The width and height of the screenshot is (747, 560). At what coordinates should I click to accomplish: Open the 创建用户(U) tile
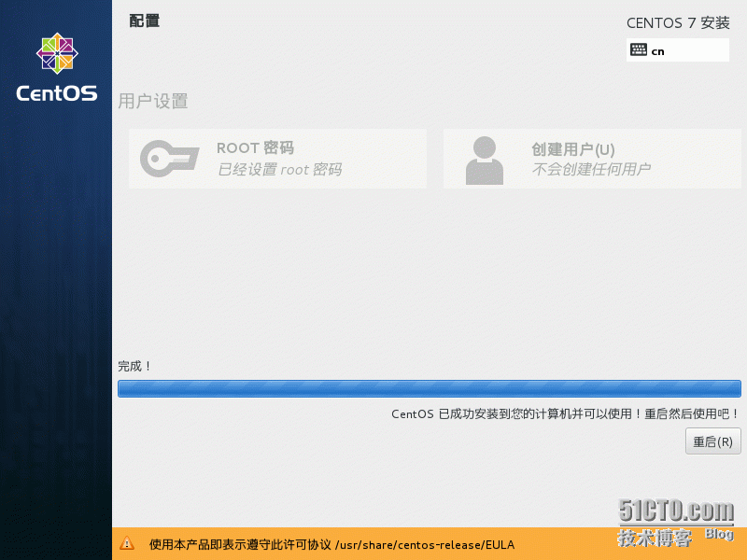point(592,159)
